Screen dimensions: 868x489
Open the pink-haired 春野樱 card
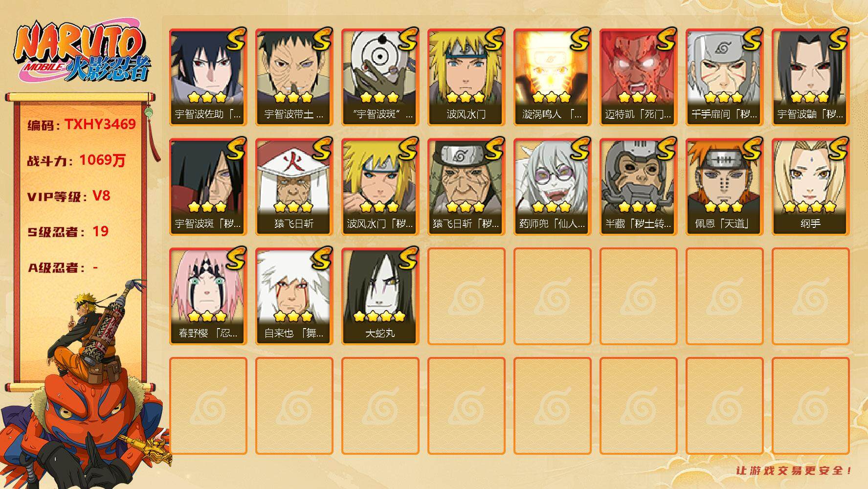point(208,296)
